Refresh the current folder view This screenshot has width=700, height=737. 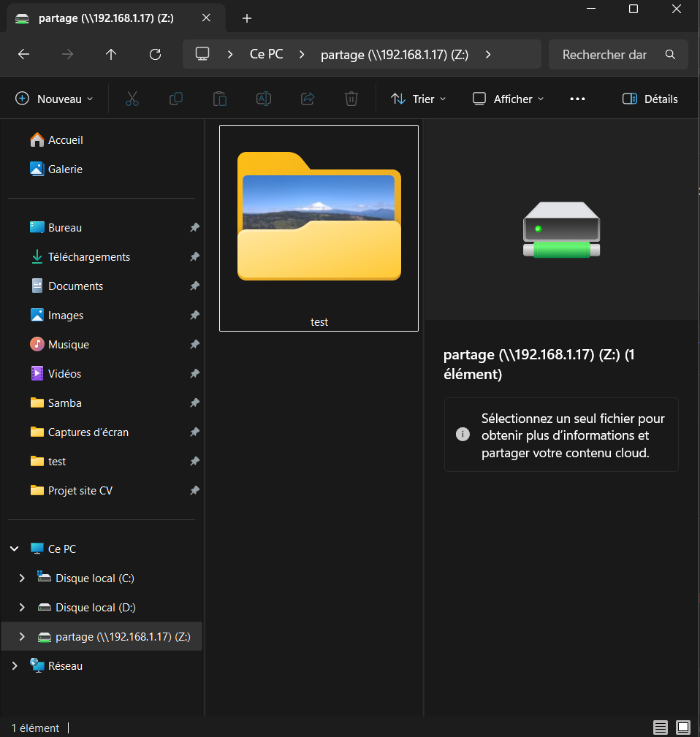[x=155, y=55]
